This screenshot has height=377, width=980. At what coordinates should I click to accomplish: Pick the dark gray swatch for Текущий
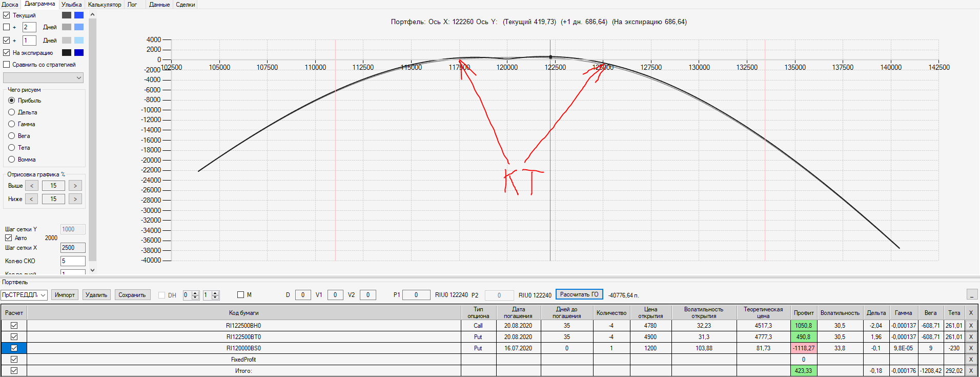[67, 15]
